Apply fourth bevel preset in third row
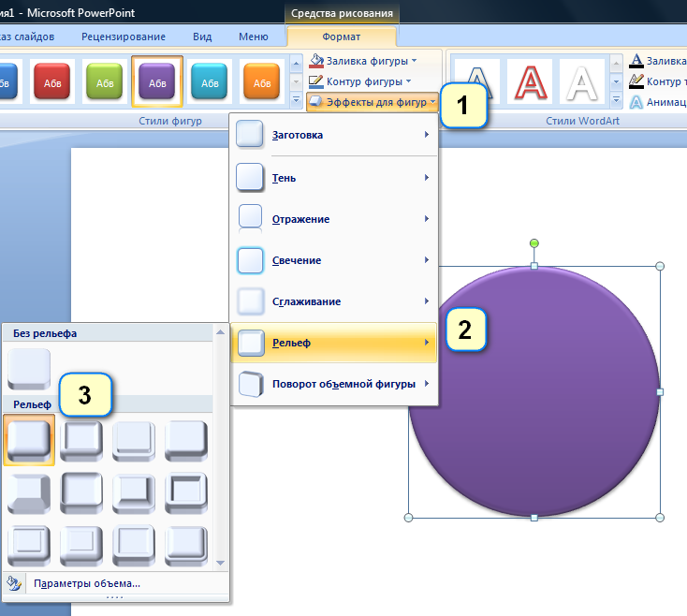Image resolution: width=687 pixels, height=616 pixels. [x=186, y=546]
